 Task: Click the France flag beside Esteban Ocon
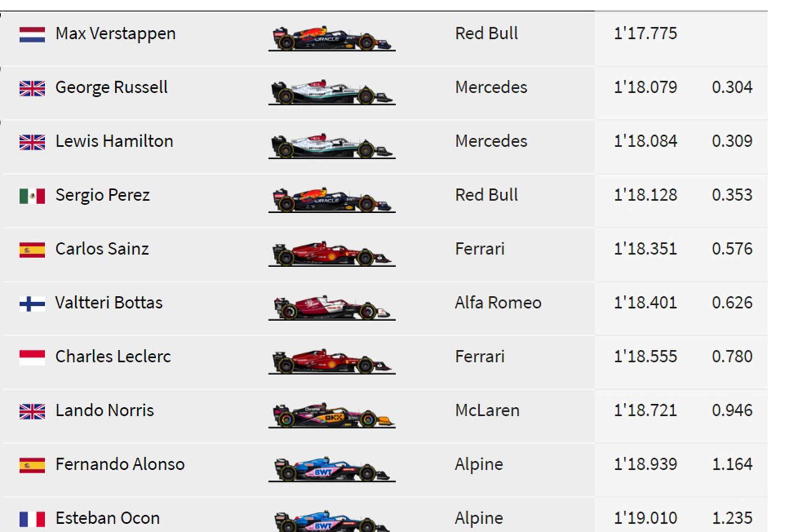coord(32,519)
